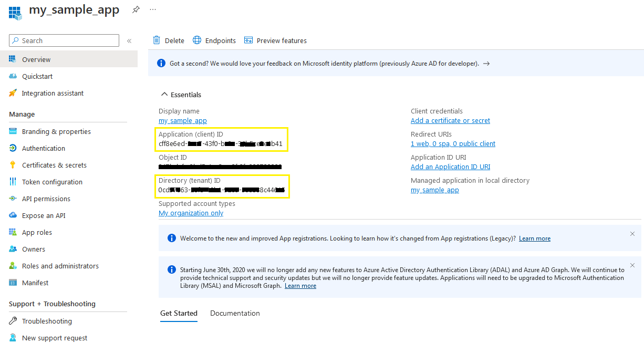Collapse the Essentials section
The width and height of the screenshot is (644, 343).
coord(181,95)
